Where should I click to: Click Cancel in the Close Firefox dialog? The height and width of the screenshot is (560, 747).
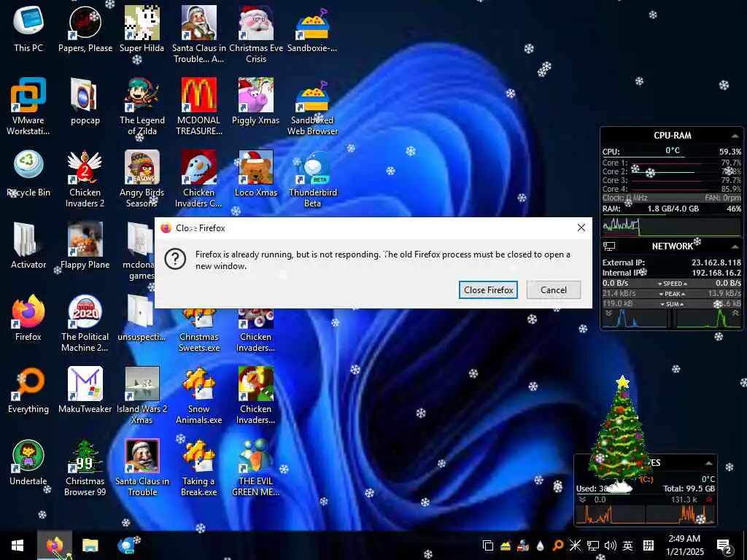coord(554,290)
